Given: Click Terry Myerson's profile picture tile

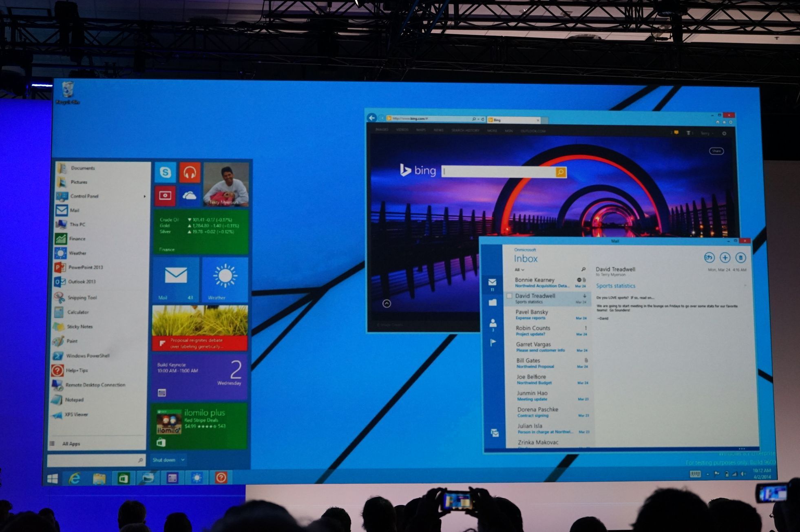Looking at the screenshot, I should 226,184.
